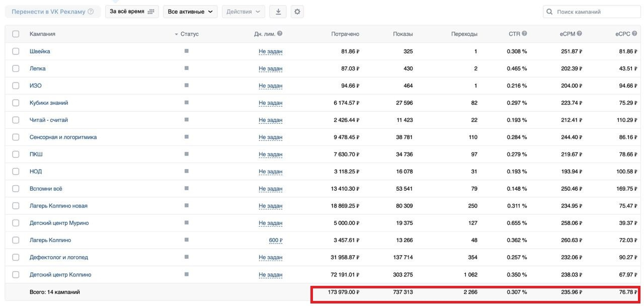Screen dimensions: 644x307
Task: Open the Действия actions dropdown
Action: pos(244,12)
